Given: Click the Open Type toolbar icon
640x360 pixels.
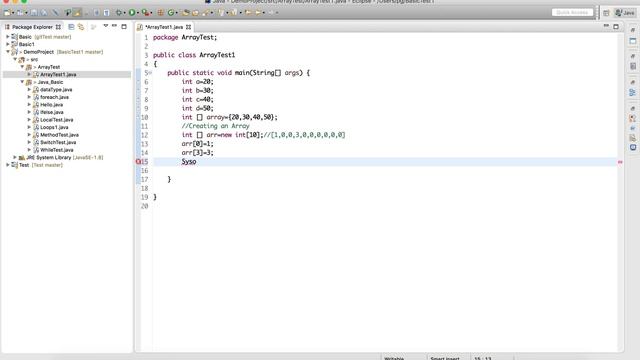Looking at the screenshot, I should click(x=186, y=13).
